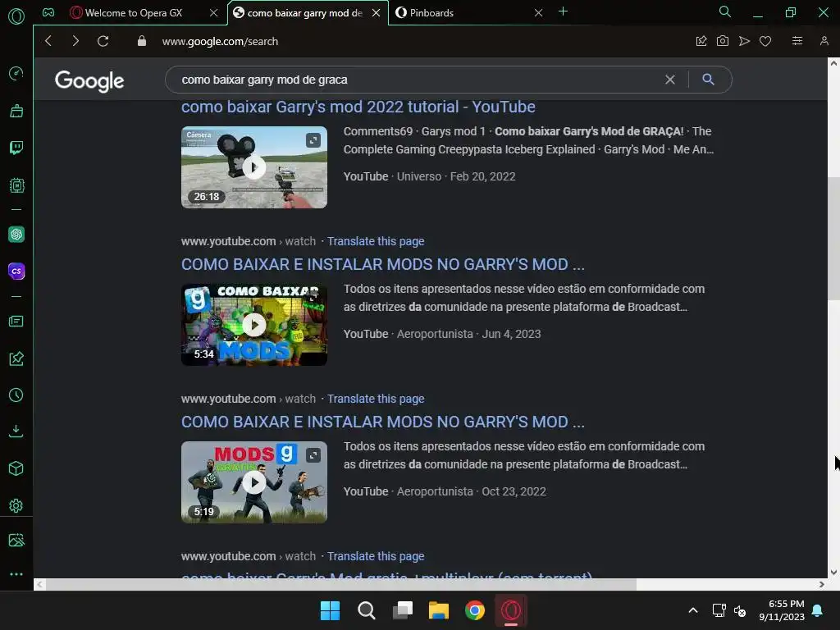Bookmark page with heart icon
Screen dimensions: 840x630
[x=765, y=41]
